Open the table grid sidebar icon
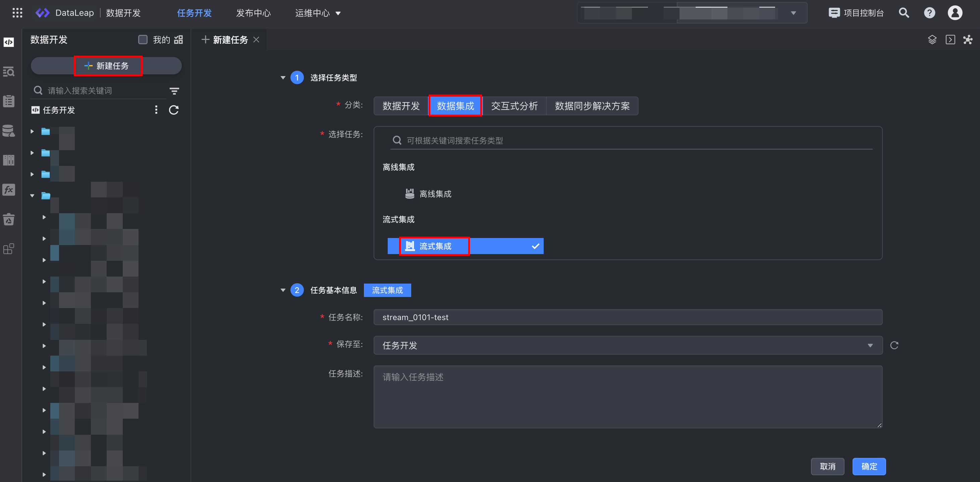980x482 pixels. click(x=9, y=160)
